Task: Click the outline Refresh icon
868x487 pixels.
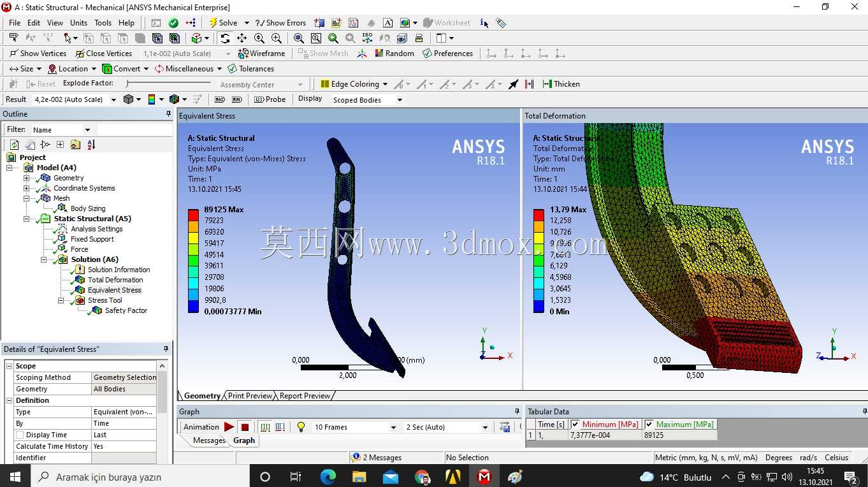Action: pyautogui.click(x=14, y=145)
